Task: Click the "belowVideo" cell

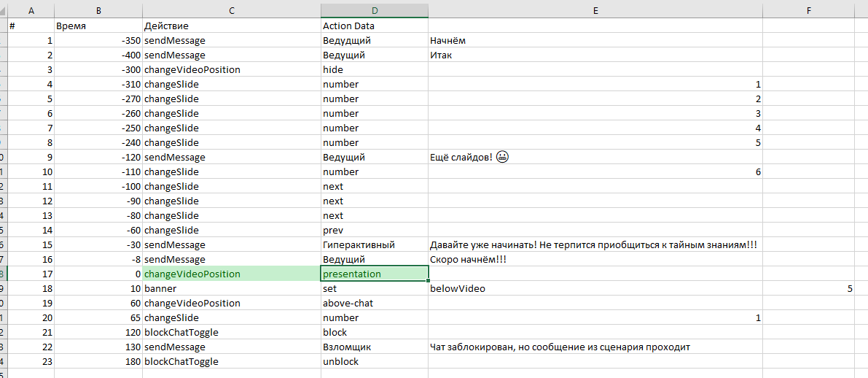Action: tap(595, 289)
